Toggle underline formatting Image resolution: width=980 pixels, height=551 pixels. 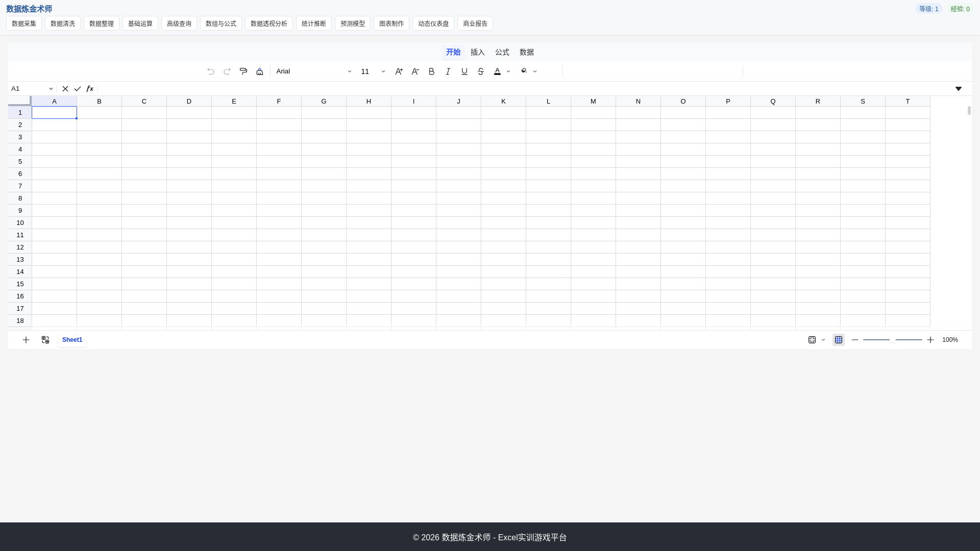[x=464, y=71]
